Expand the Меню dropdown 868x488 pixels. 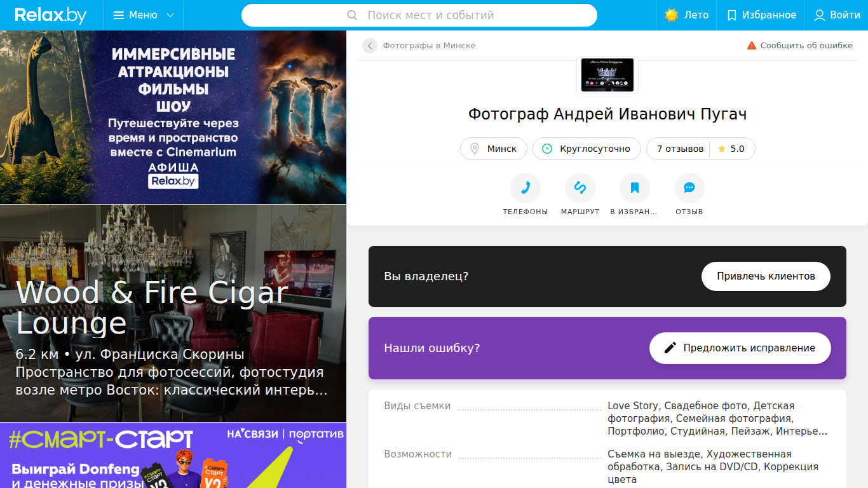(x=144, y=15)
